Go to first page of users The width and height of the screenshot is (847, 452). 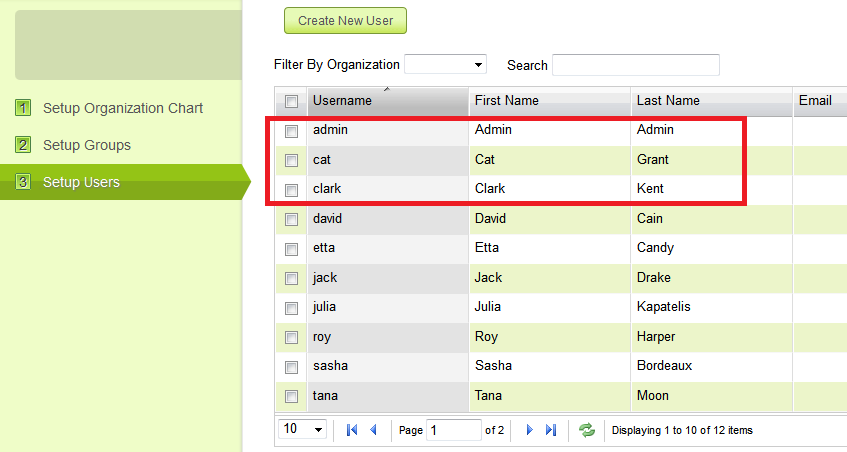point(352,430)
